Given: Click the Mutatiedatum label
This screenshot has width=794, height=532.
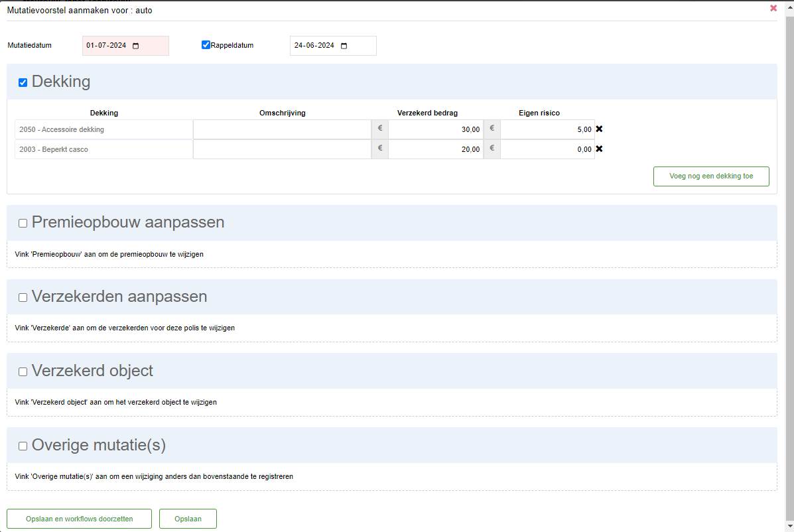Looking at the screenshot, I should click(x=29, y=45).
